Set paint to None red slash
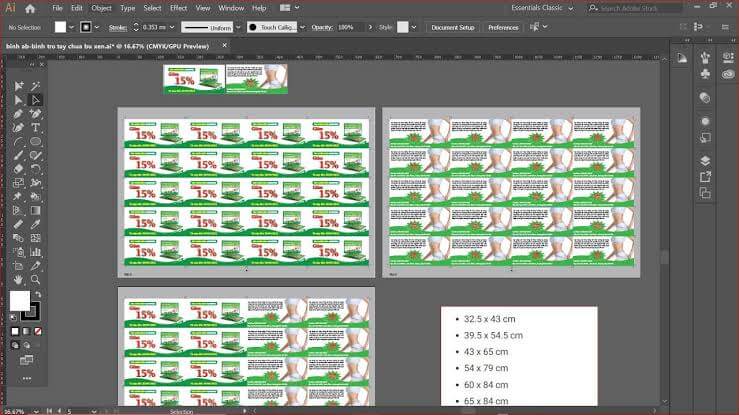Screen dimensions: 739x415 coord(38,332)
